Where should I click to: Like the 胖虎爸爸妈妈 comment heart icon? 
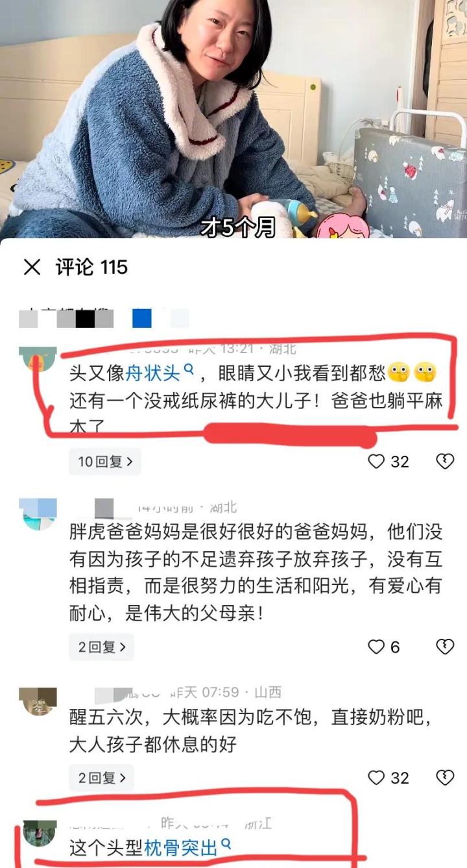(x=376, y=647)
